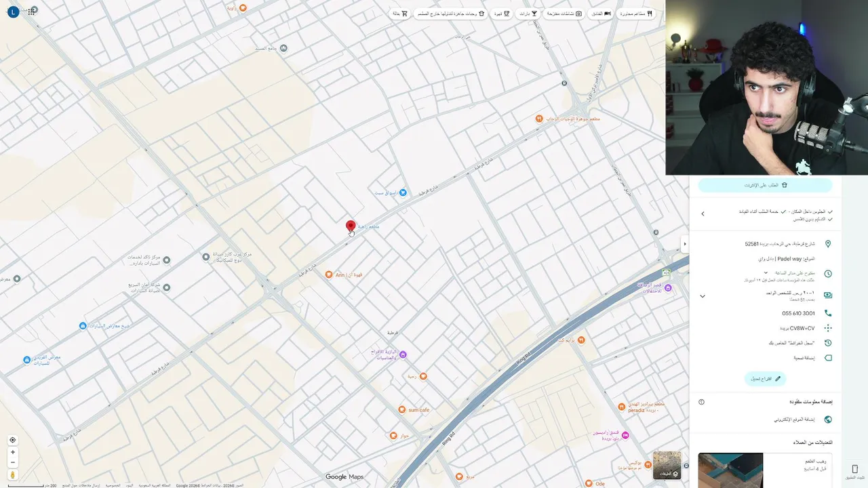Expand the price per person chevron
Screen dimensions: 868x488
coord(703,296)
